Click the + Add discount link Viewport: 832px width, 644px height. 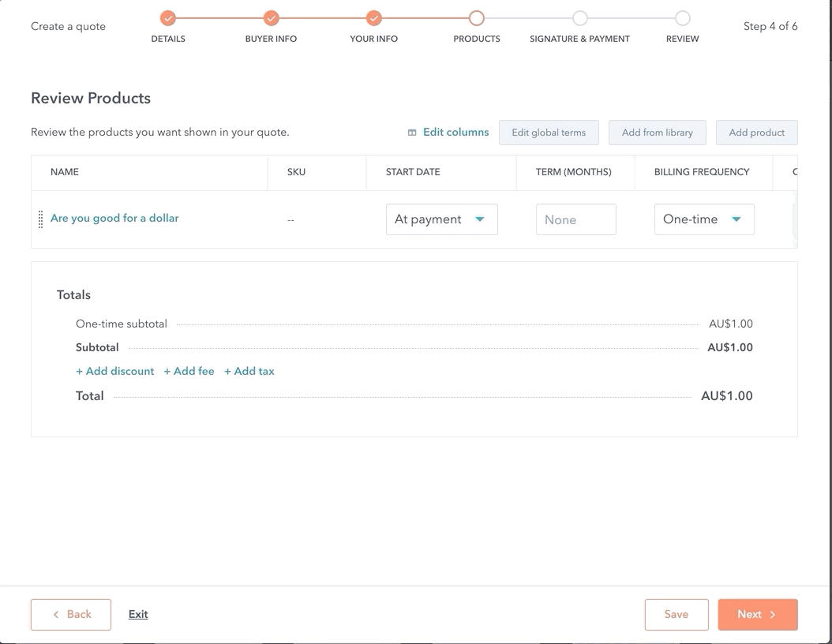click(115, 371)
